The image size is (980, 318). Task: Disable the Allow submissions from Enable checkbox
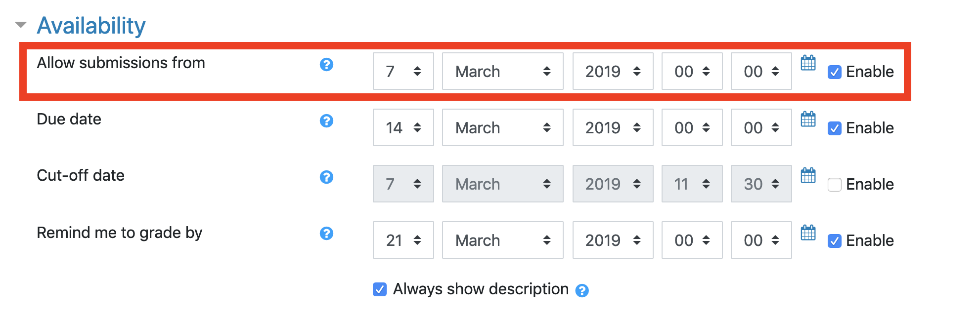(x=835, y=72)
